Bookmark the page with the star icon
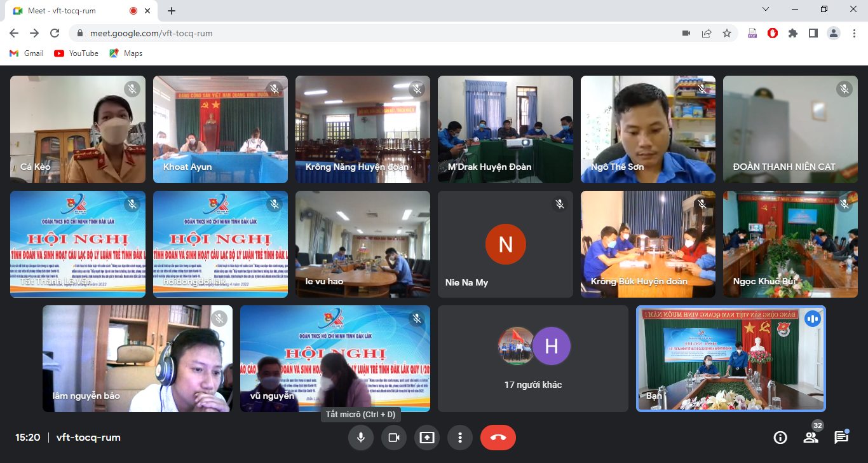This screenshot has height=463, width=868. (727, 32)
